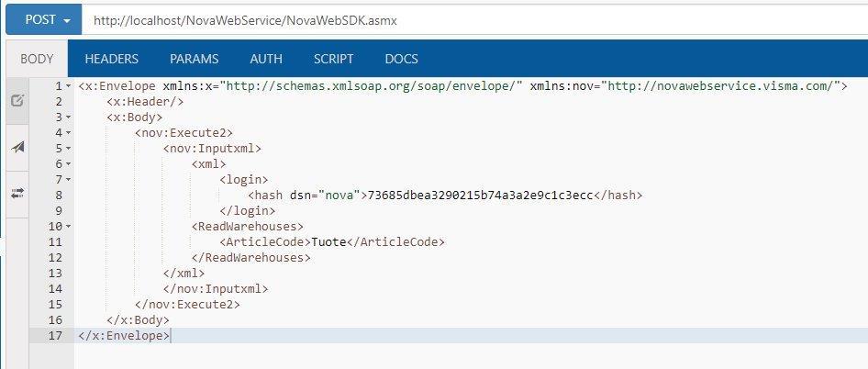
Task: Collapse the login element on line 7
Action: pos(68,180)
